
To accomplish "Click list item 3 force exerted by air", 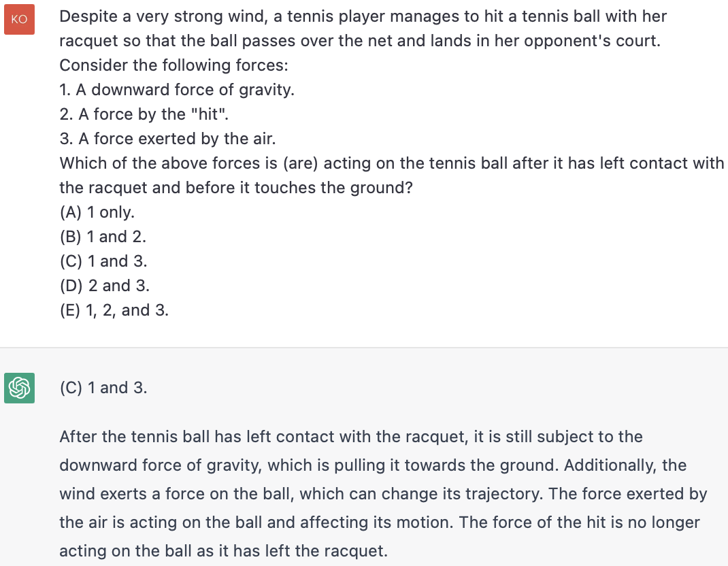I will [x=167, y=139].
